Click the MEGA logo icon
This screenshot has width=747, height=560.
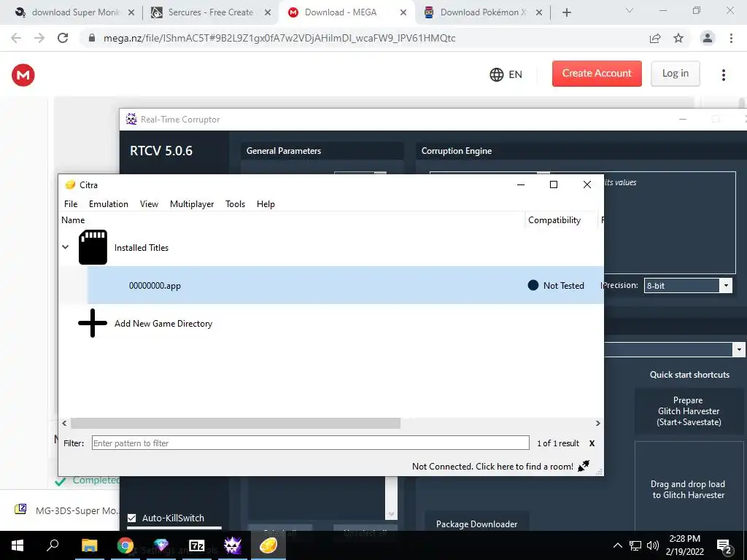[x=23, y=75]
